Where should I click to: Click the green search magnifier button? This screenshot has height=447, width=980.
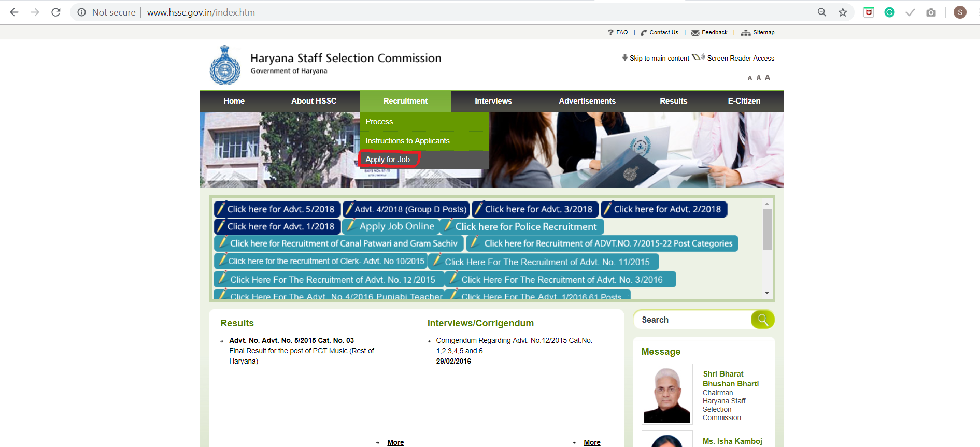762,320
